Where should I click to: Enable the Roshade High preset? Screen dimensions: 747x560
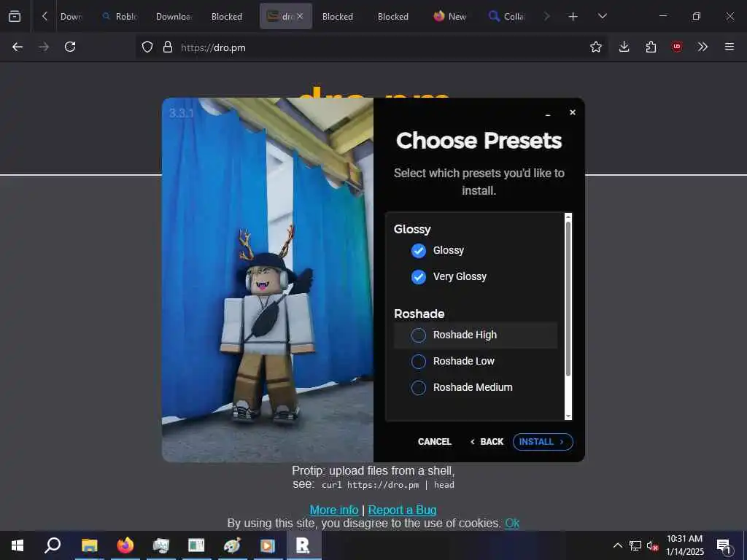(418, 335)
